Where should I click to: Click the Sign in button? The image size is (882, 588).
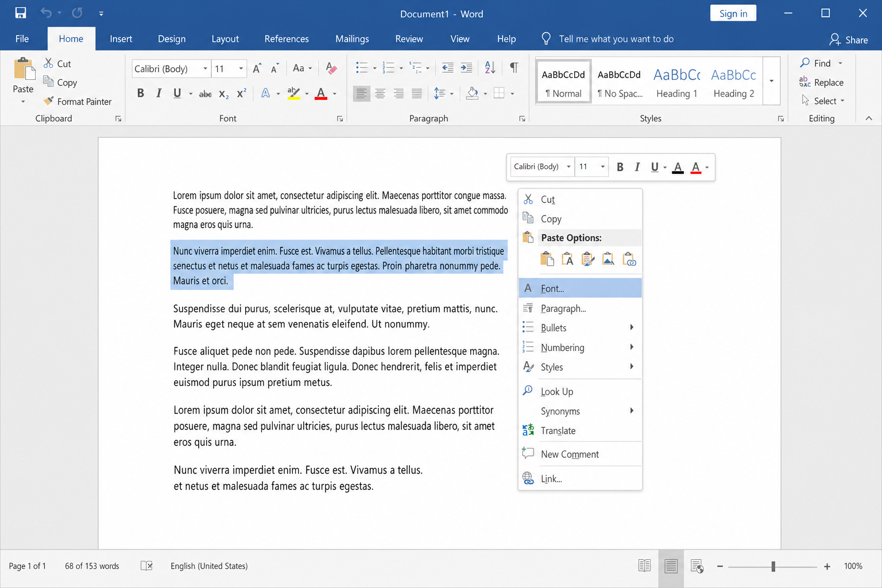coord(733,13)
